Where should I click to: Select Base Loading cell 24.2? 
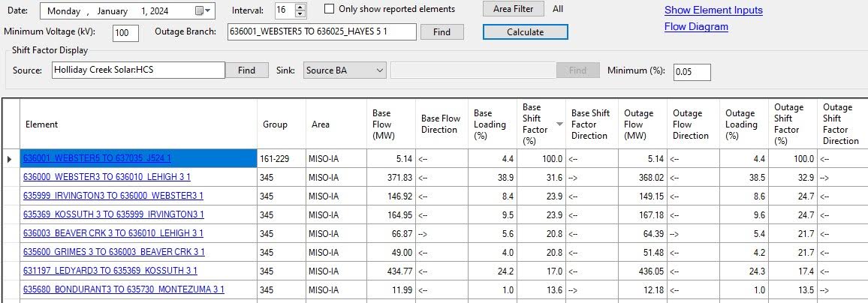pyautogui.click(x=493, y=271)
